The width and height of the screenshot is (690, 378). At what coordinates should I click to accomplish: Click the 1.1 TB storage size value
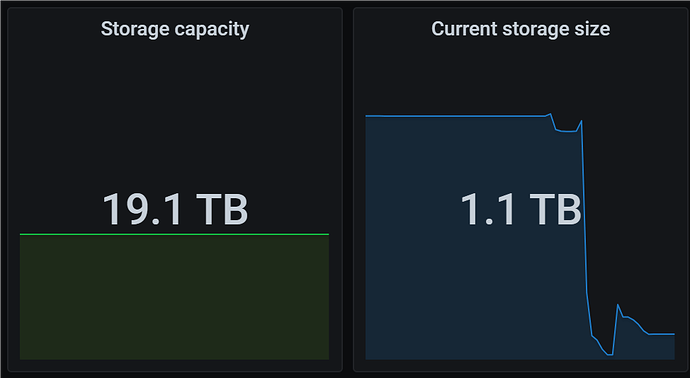521,210
